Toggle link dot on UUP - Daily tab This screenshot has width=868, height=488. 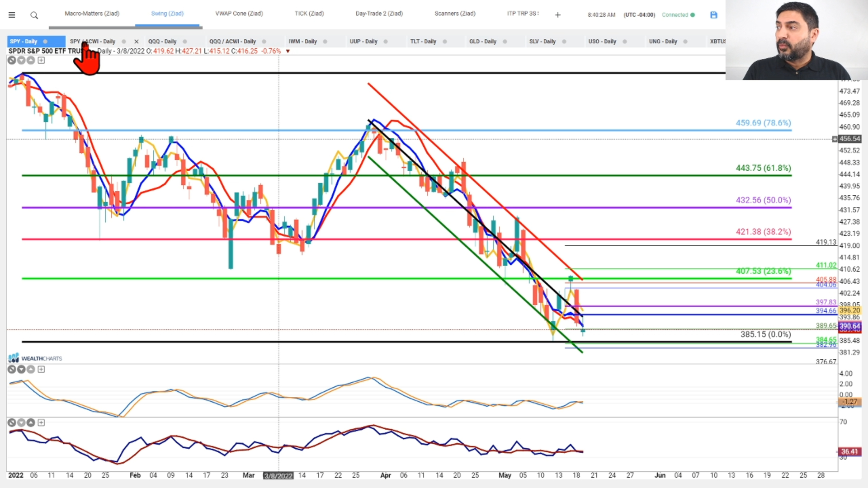click(386, 42)
